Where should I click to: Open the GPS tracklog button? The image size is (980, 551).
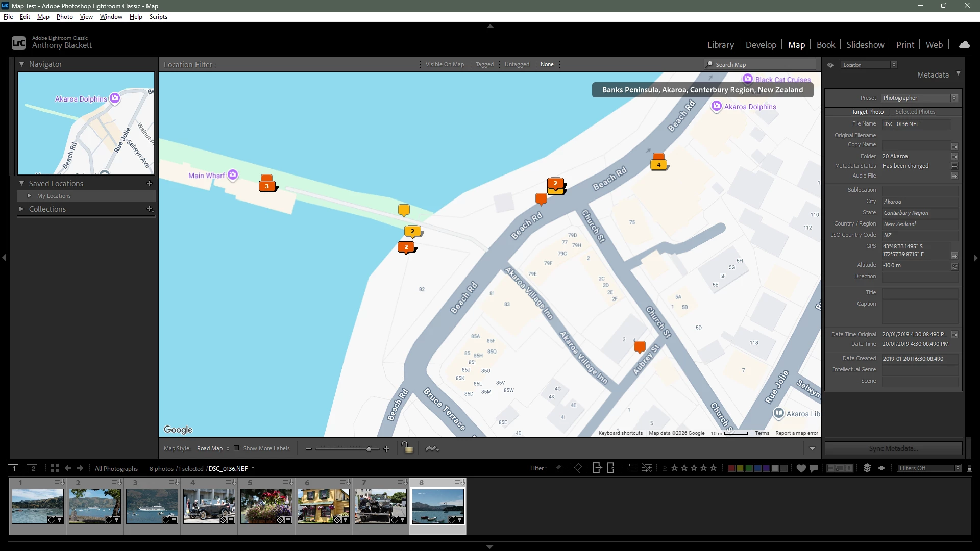tap(432, 448)
